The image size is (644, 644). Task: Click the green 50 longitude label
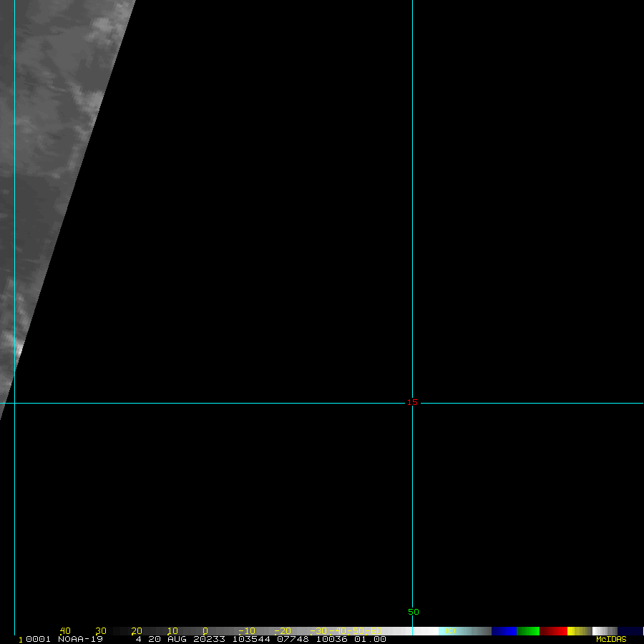414,612
